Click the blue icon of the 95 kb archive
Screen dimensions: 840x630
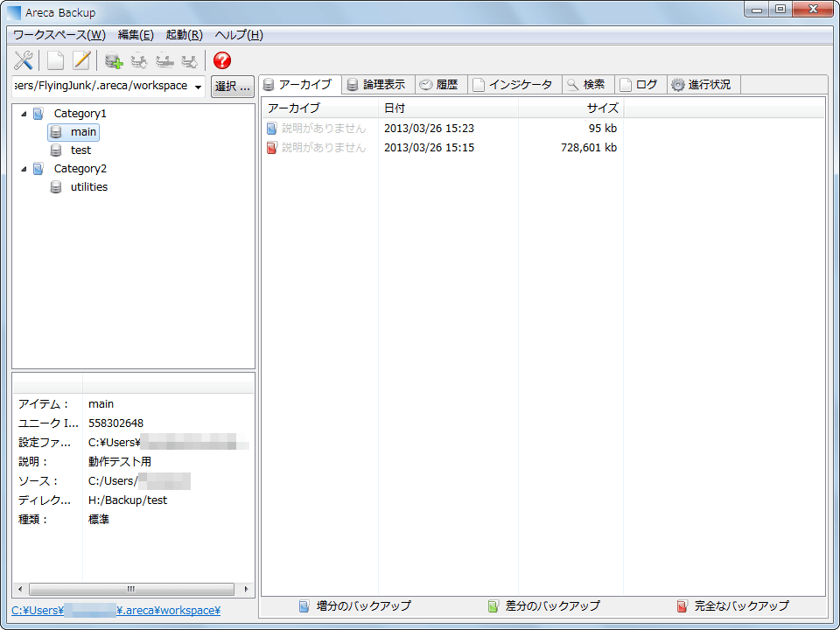point(271,129)
